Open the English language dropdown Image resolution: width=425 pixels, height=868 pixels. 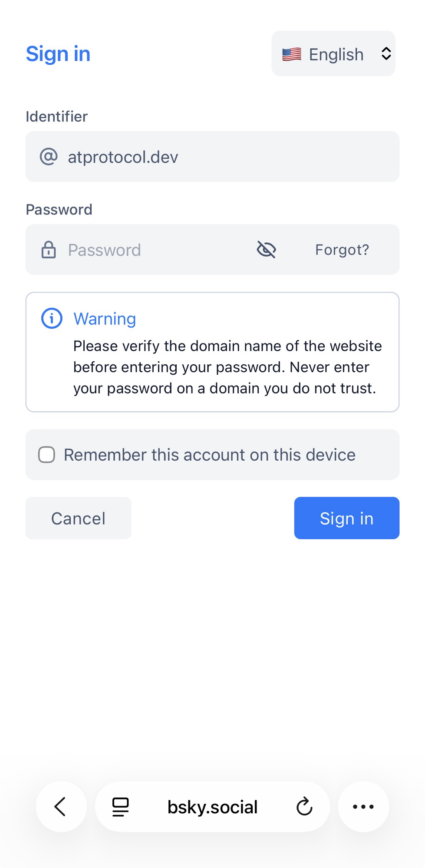336,54
